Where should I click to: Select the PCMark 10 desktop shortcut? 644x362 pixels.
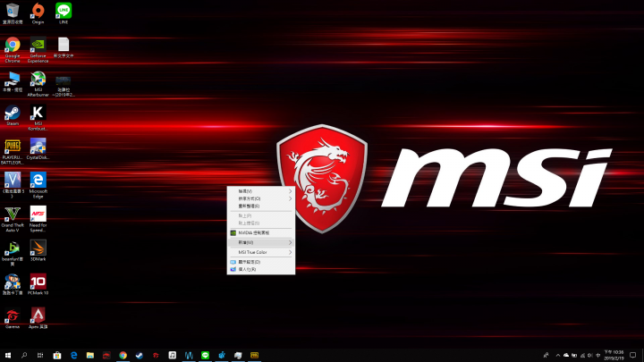click(x=38, y=284)
